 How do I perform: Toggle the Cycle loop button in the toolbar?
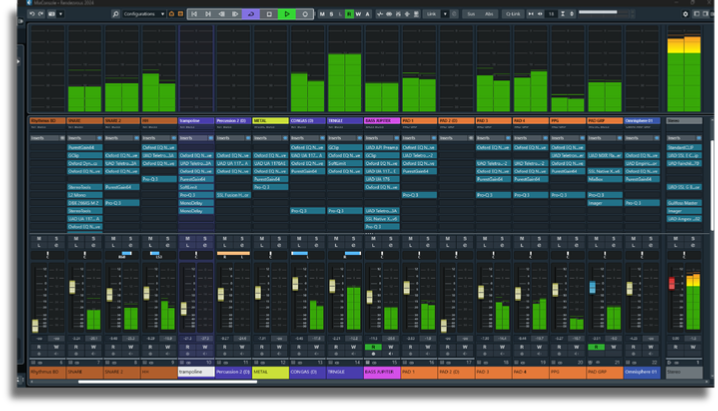pyautogui.click(x=251, y=14)
